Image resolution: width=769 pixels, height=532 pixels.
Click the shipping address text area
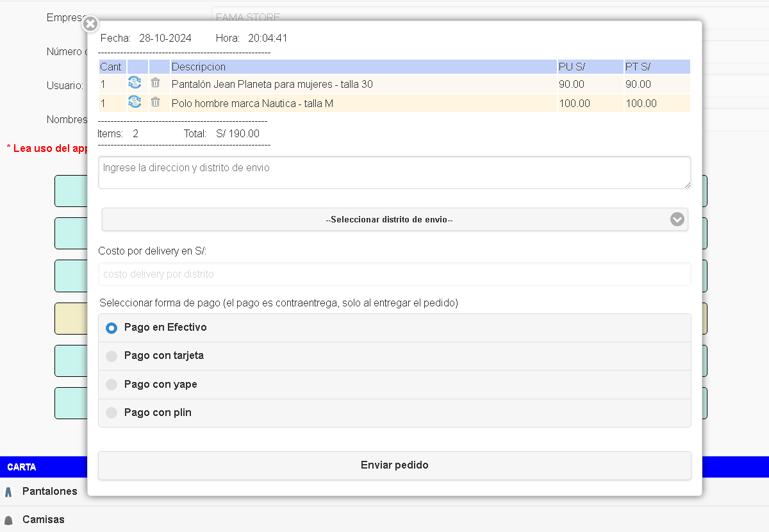[x=394, y=172]
